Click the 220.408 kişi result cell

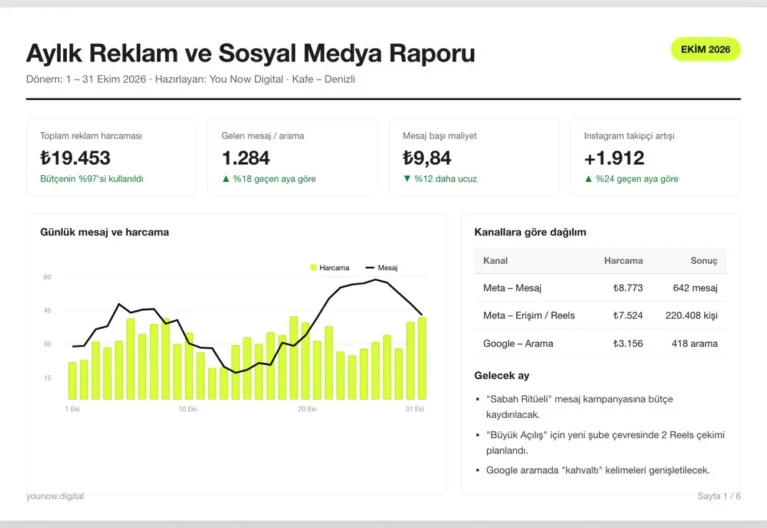coord(691,316)
